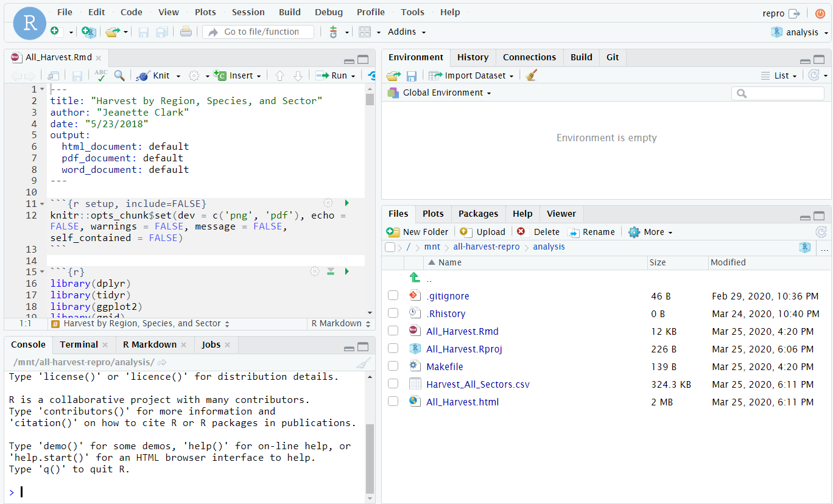The width and height of the screenshot is (833, 504).
Task: Click the Find/Replace magnifier icon in editor
Action: click(119, 75)
